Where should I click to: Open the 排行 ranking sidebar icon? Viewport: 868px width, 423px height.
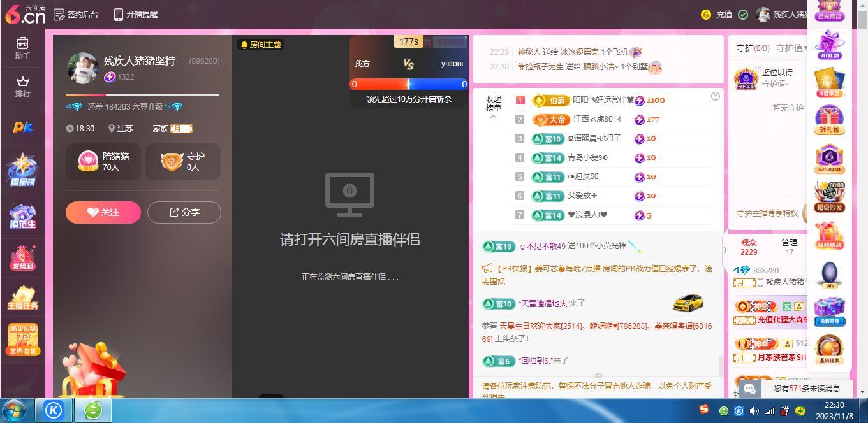click(x=23, y=87)
